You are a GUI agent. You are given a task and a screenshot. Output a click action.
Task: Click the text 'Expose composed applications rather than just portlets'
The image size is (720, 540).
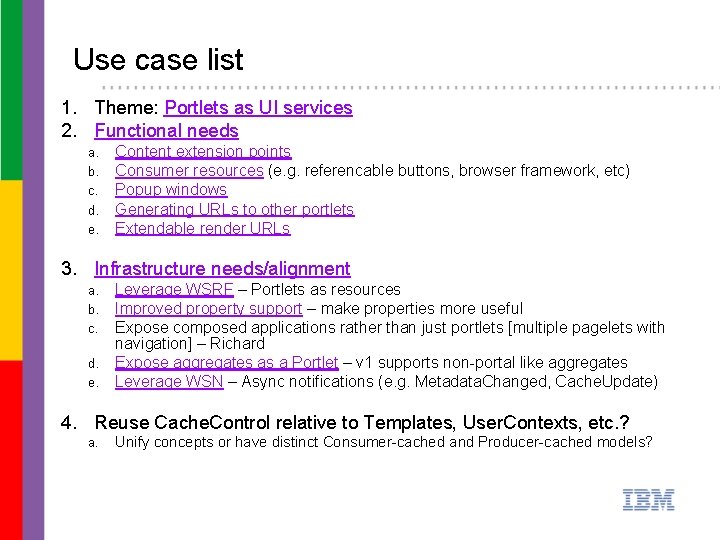(x=309, y=328)
